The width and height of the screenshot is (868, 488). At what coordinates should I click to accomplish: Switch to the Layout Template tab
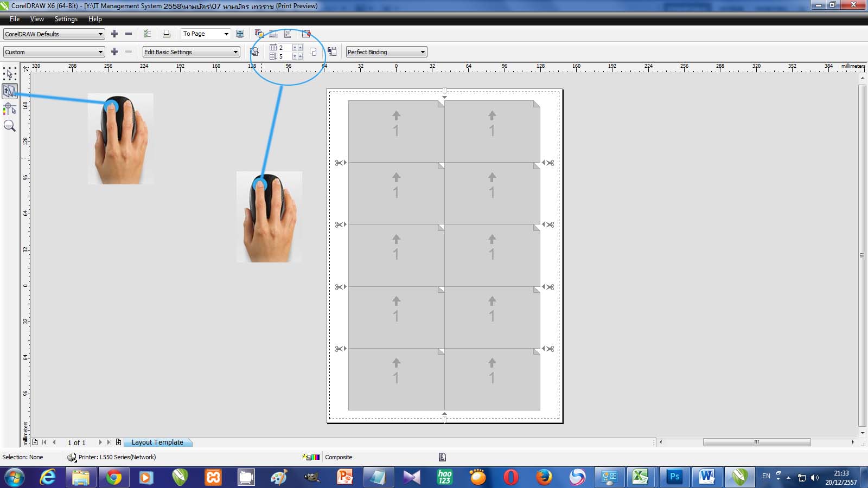click(x=157, y=442)
